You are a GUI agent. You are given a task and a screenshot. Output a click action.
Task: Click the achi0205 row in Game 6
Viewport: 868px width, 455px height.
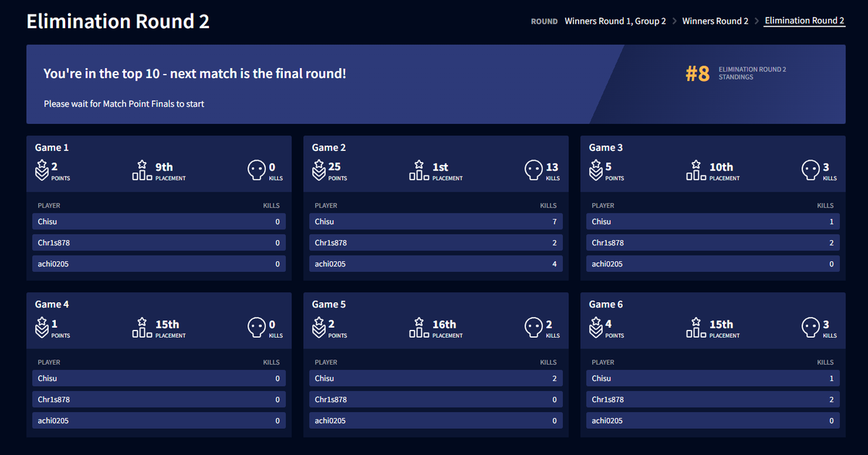pos(712,420)
